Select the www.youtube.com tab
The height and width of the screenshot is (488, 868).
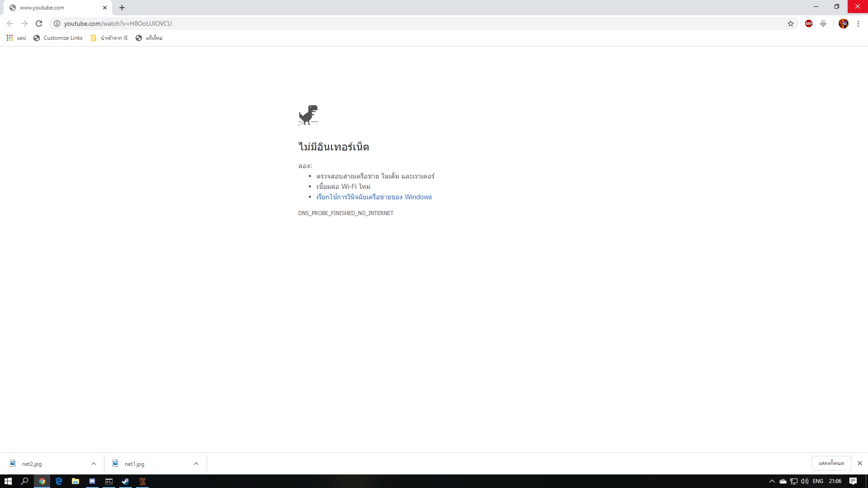57,8
